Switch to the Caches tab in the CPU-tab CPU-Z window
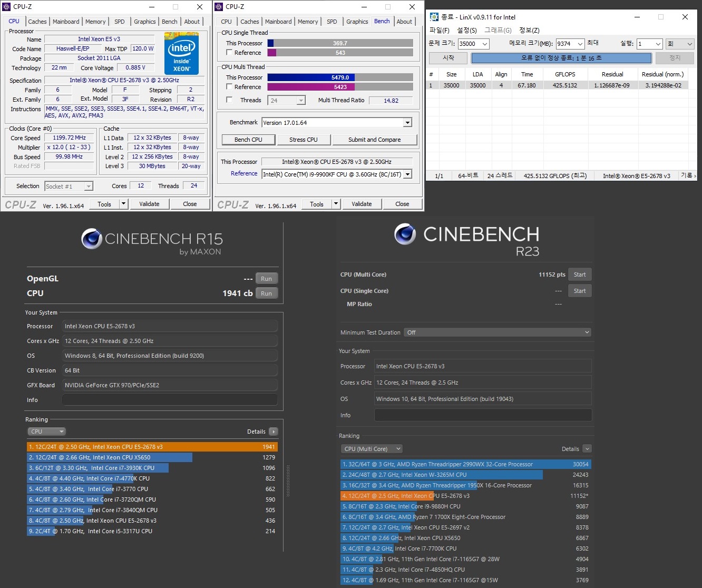702x588 pixels. (x=37, y=22)
